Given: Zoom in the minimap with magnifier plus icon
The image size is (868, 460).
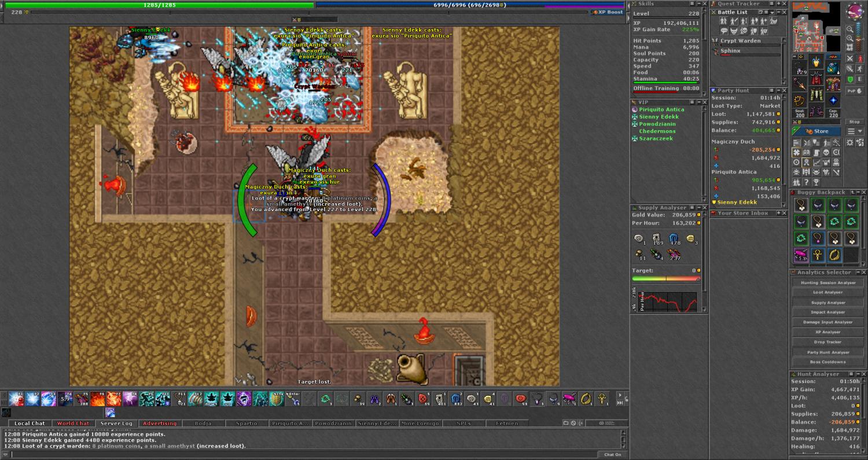Looking at the screenshot, I should pyautogui.click(x=849, y=38).
